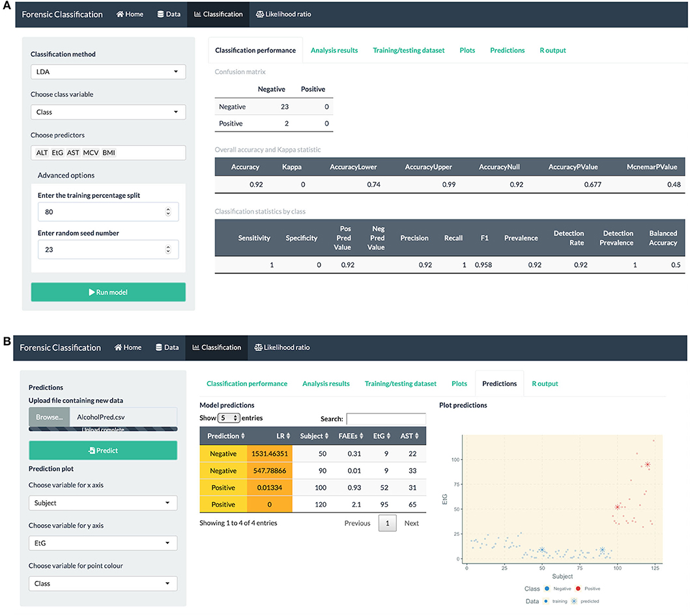Open the Data nav item in panel B
Image resolution: width=690 pixels, height=616 pixels.
167,347
